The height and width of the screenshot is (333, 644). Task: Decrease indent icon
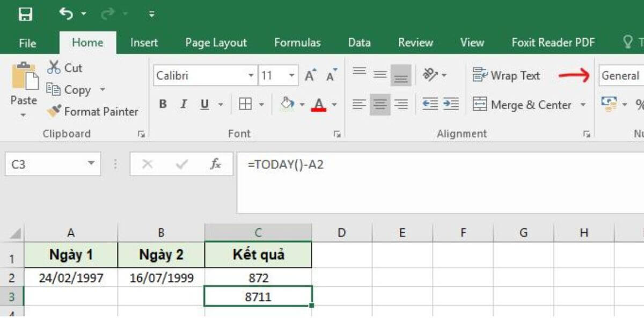(x=430, y=105)
